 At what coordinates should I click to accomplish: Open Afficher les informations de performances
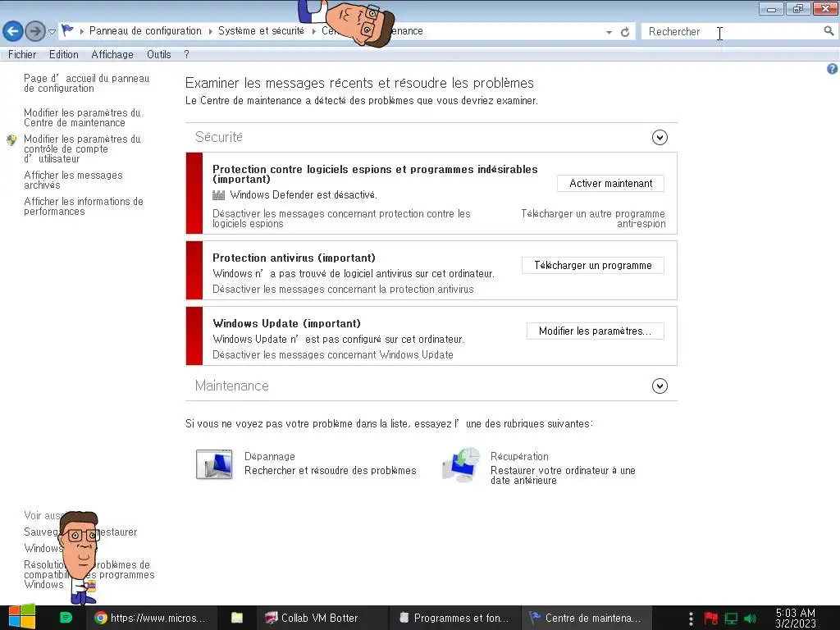pyautogui.click(x=84, y=206)
